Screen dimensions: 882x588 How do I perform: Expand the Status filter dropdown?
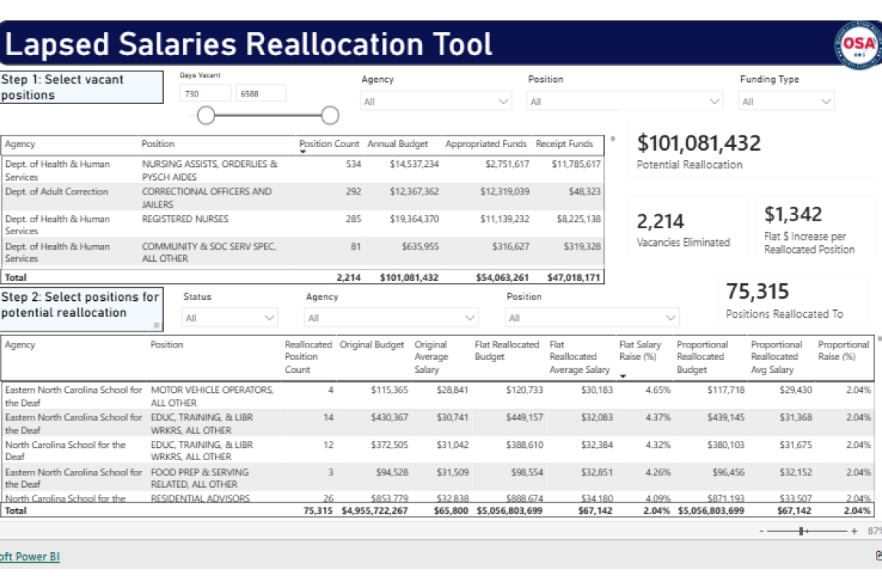(x=230, y=318)
